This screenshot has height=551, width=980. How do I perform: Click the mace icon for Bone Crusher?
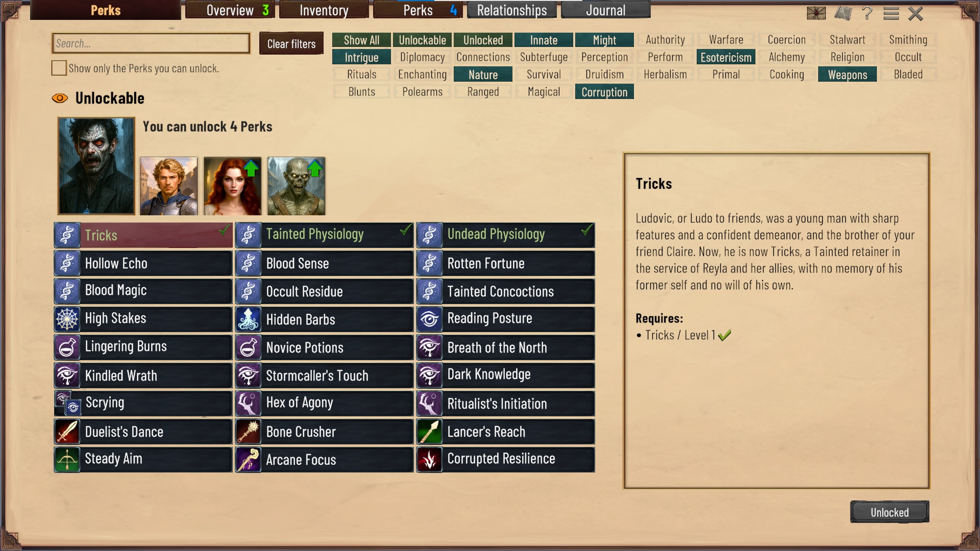click(248, 432)
